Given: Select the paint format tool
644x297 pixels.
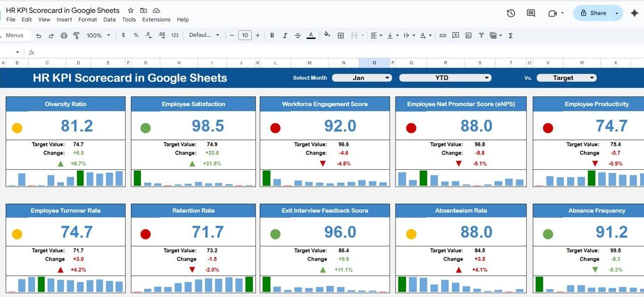Looking at the screenshot, I should click(x=76, y=36).
